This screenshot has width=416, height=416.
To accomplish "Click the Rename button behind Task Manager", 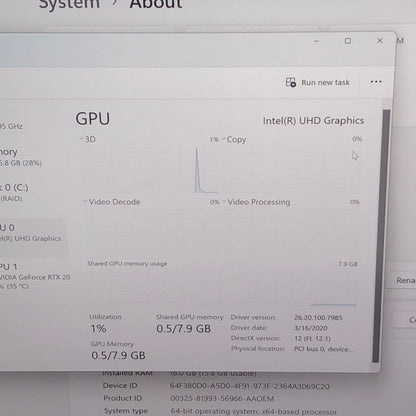I will (x=405, y=280).
